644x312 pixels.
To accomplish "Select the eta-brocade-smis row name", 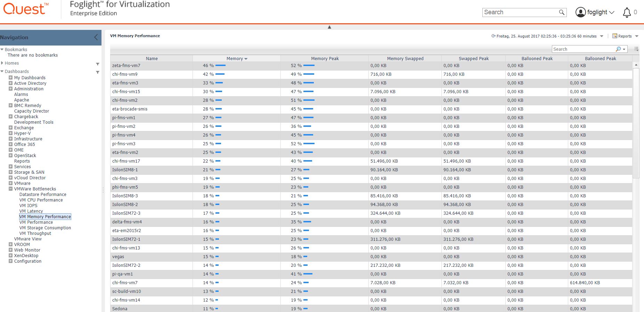I will [x=130, y=109].
